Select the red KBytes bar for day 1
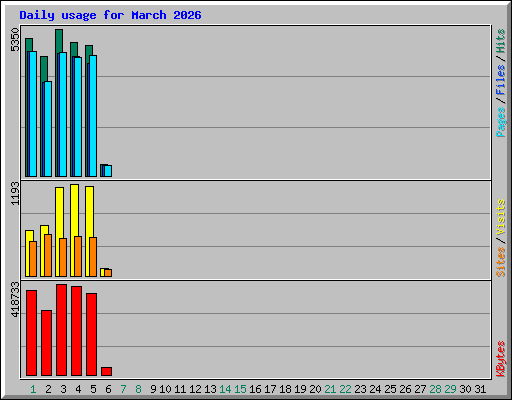The image size is (512, 400). (x=31, y=333)
